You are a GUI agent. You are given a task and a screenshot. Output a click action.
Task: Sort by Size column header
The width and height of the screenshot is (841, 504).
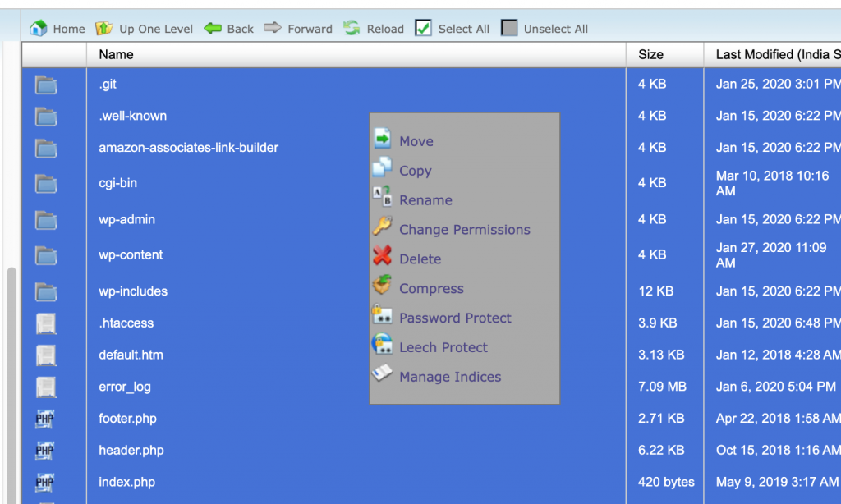pos(650,54)
